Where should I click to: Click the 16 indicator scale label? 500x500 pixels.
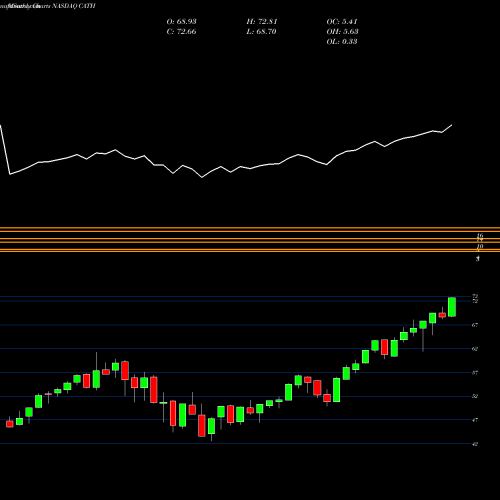pos(480,235)
